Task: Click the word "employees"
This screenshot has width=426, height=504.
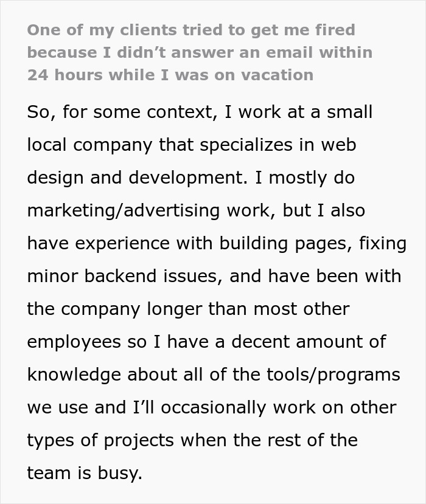Action: click(x=74, y=342)
